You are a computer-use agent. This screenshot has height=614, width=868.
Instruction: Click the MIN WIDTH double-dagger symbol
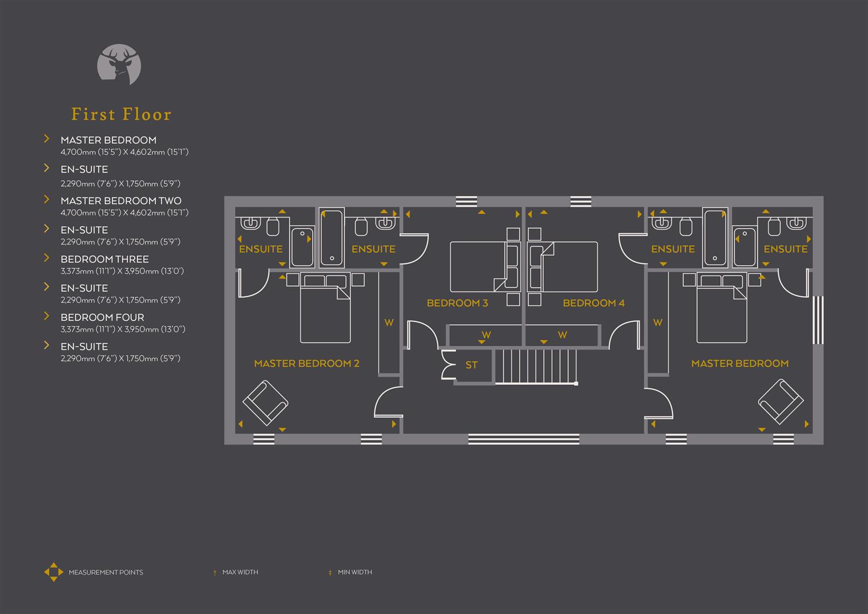pyautogui.click(x=330, y=572)
